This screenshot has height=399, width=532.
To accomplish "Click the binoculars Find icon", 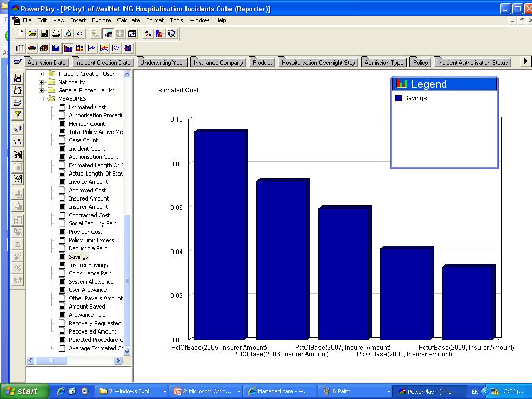I will (x=18, y=155).
